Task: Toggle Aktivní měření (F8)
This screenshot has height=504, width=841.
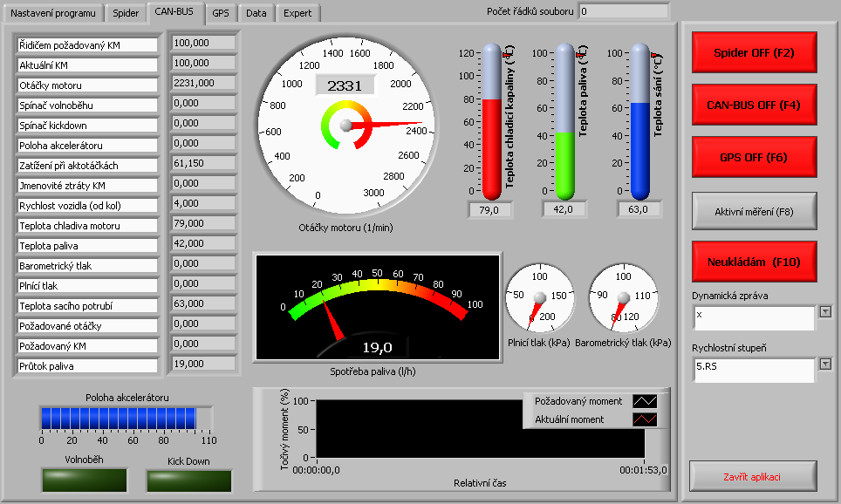Action: pyautogui.click(x=754, y=211)
